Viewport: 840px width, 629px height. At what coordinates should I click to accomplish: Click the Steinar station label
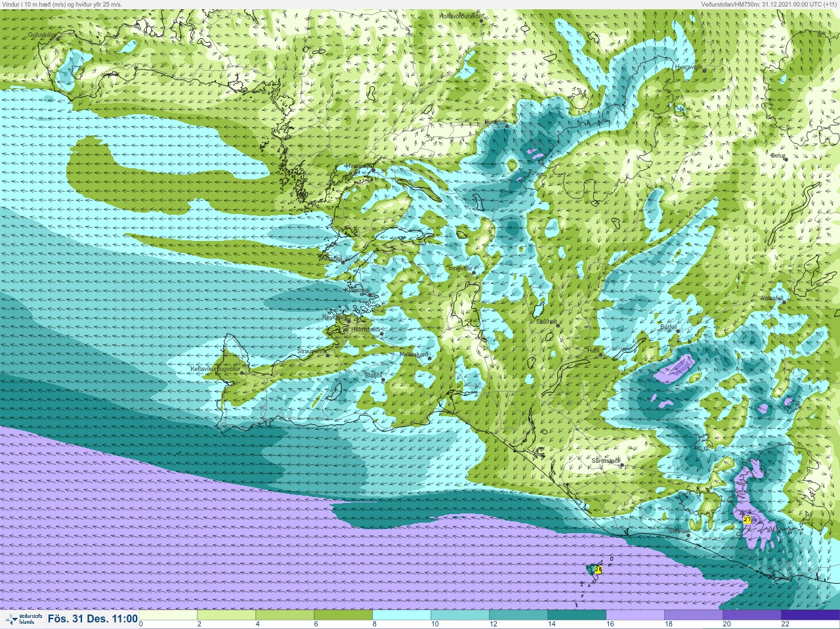click(x=677, y=531)
